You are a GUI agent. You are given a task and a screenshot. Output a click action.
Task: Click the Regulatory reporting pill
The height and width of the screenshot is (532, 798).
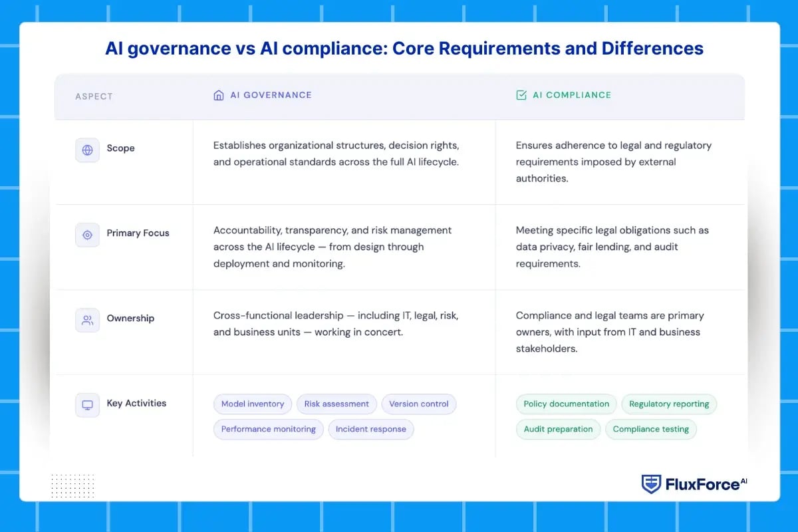pos(669,404)
